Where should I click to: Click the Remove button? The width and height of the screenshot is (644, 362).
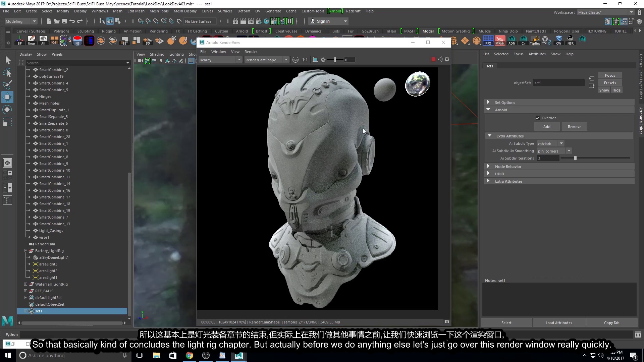point(574,127)
